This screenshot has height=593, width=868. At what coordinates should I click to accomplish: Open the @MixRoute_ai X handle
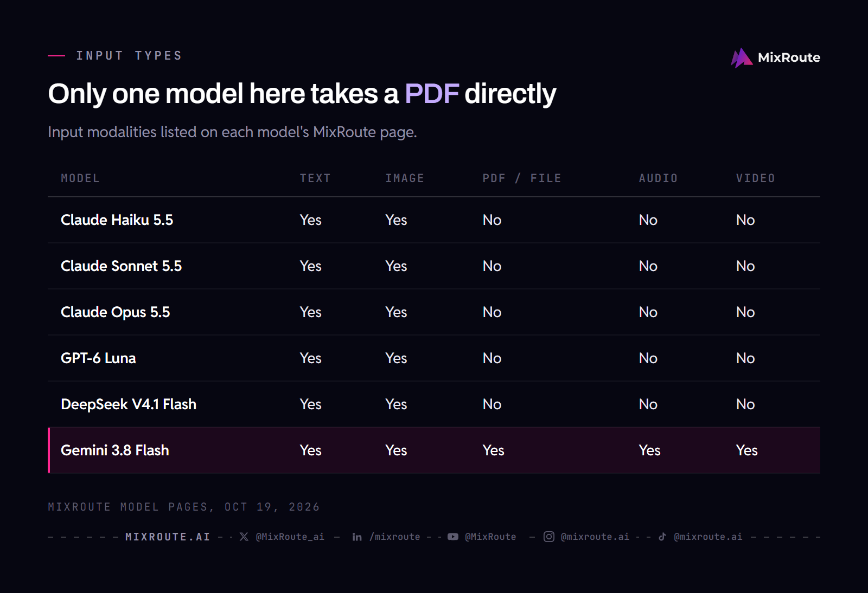(x=290, y=537)
